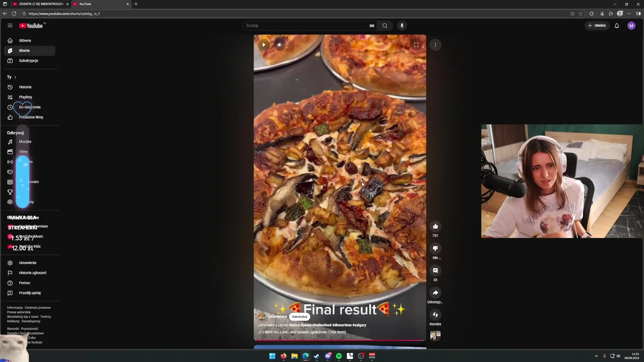Enter fullscreen on the Short
Image resolution: width=644 pixels, height=362 pixels.
click(416, 45)
